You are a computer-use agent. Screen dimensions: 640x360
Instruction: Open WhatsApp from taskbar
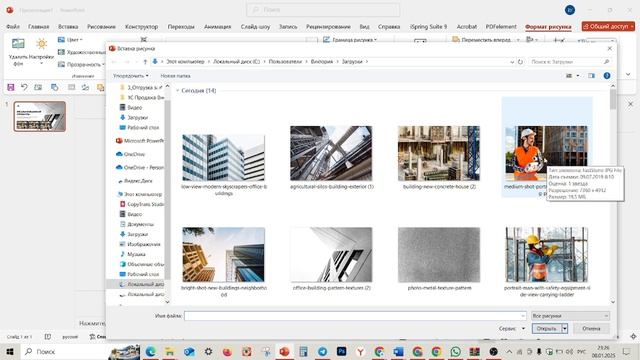tap(456, 351)
